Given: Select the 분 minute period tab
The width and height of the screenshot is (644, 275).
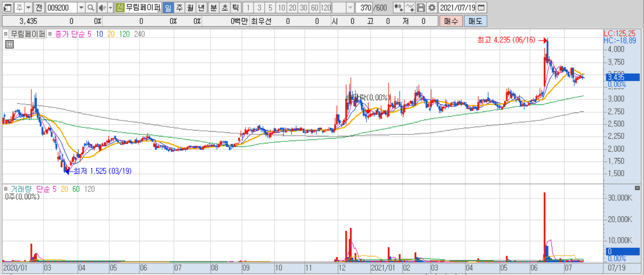Looking at the screenshot, I should coord(214,7).
